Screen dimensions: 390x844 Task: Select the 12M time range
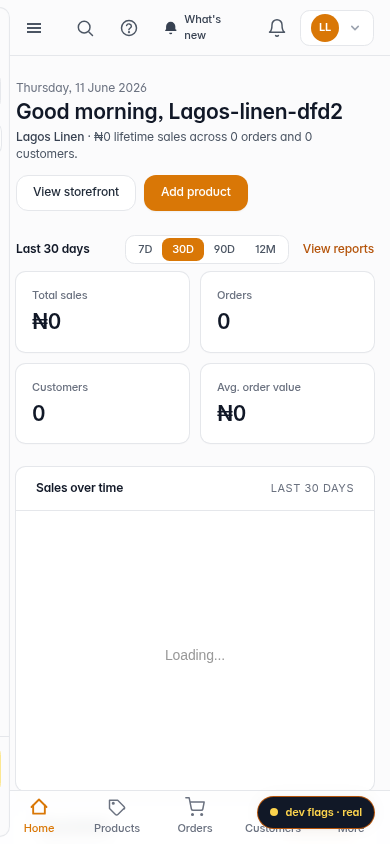pos(265,249)
